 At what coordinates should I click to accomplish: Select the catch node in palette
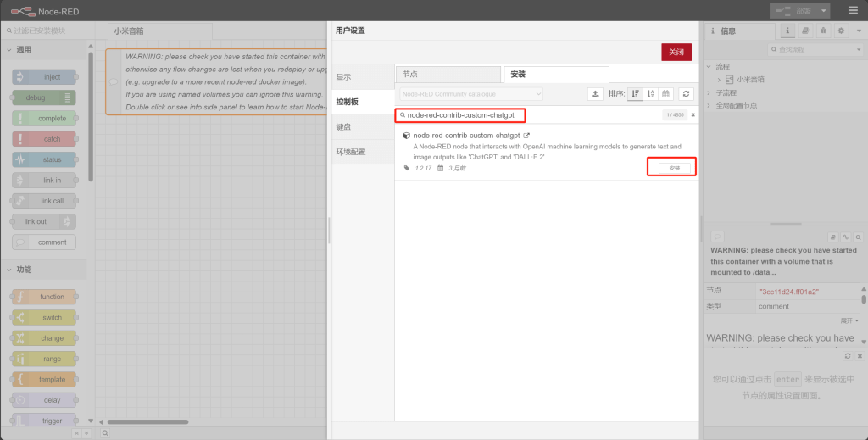pyautogui.click(x=44, y=139)
